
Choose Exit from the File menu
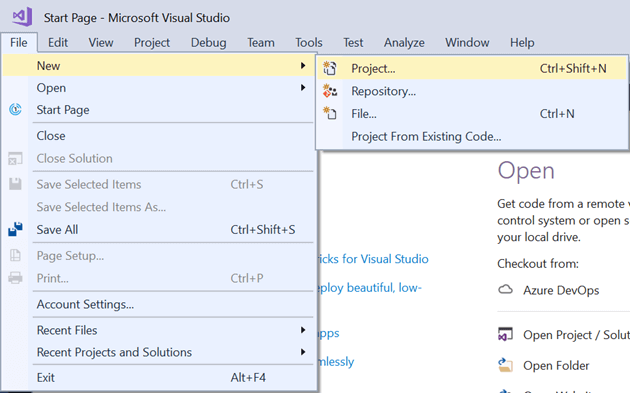(158, 377)
